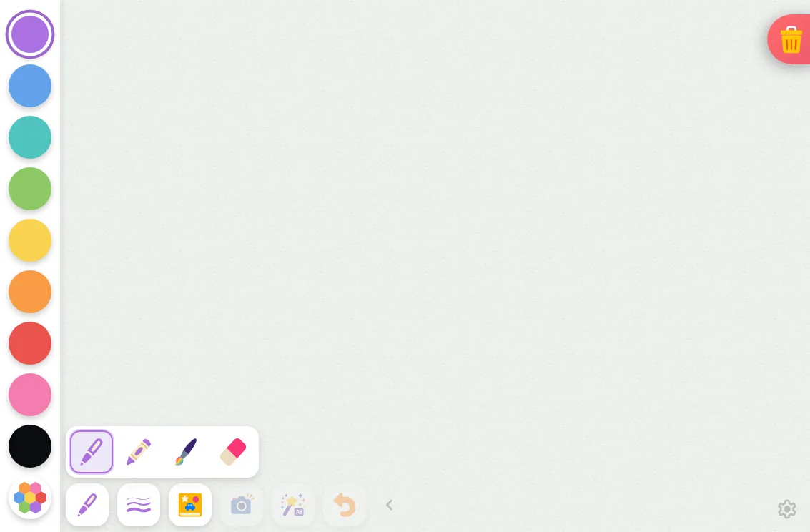This screenshot has height=532, width=810.
Task: Select the crayon tool
Action: pyautogui.click(x=139, y=452)
